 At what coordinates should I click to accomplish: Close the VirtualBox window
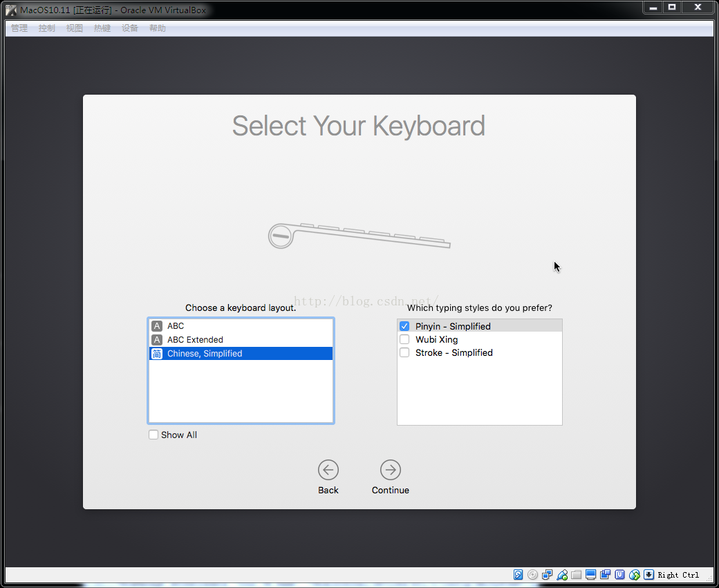pyautogui.click(x=698, y=8)
